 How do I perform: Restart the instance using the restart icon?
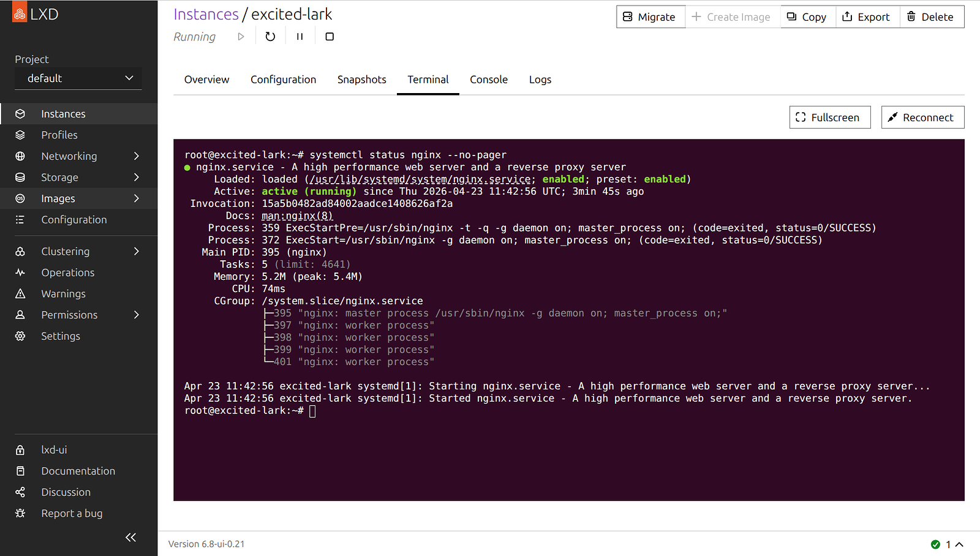pyautogui.click(x=270, y=37)
